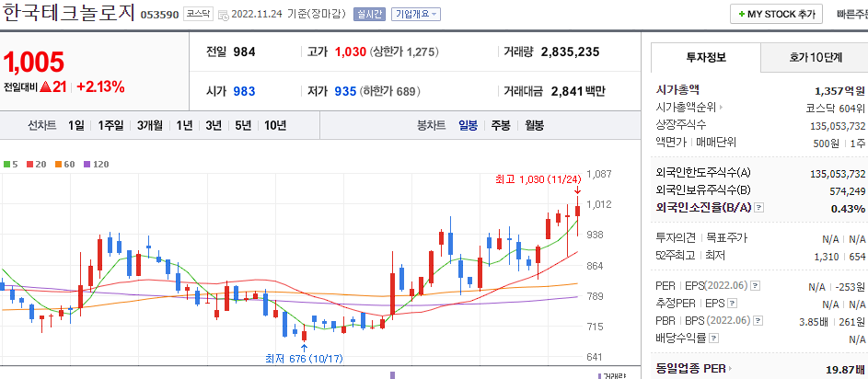Select the 일봉 candle chart
This screenshot has width=868, height=379.
point(469,125)
